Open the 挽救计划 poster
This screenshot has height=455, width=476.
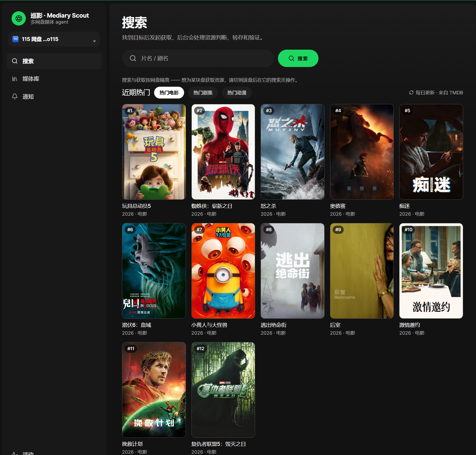[154, 390]
